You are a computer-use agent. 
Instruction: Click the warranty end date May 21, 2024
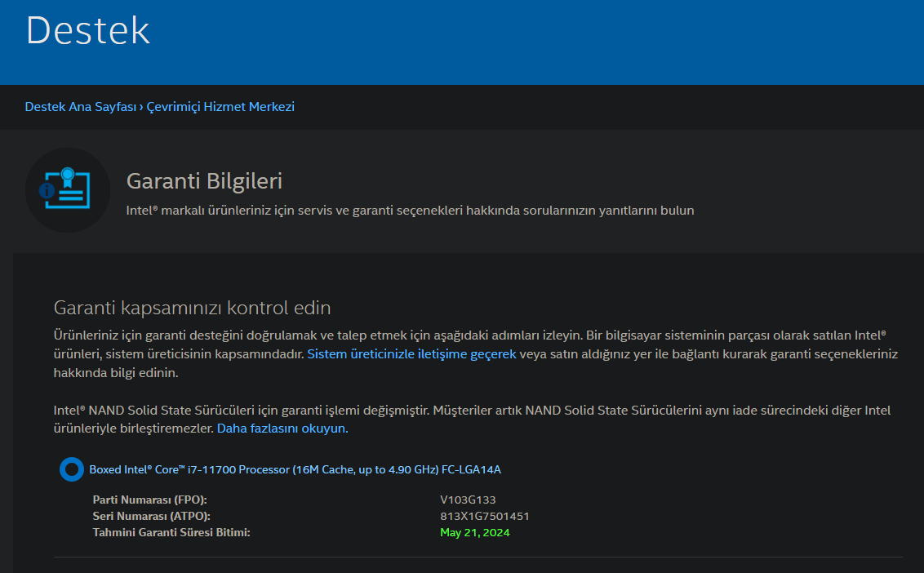coord(475,533)
